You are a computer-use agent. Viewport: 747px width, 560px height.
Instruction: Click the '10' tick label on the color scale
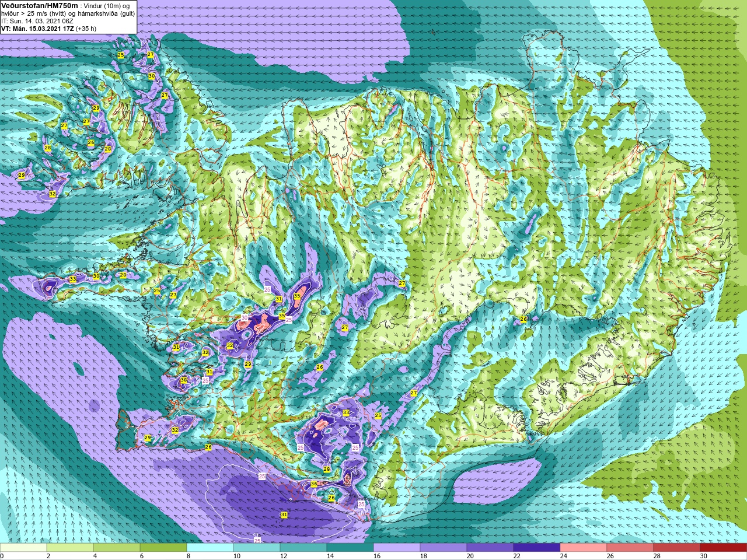pos(237,556)
